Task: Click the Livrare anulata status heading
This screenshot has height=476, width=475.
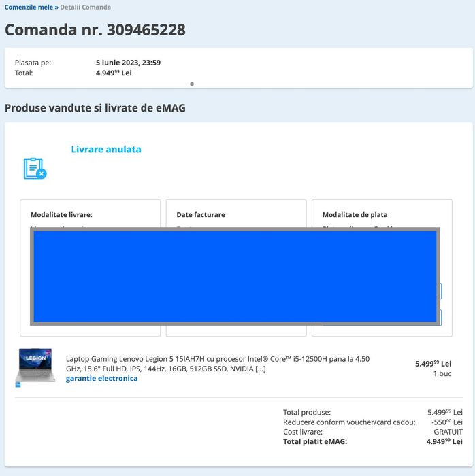Action: coord(106,150)
